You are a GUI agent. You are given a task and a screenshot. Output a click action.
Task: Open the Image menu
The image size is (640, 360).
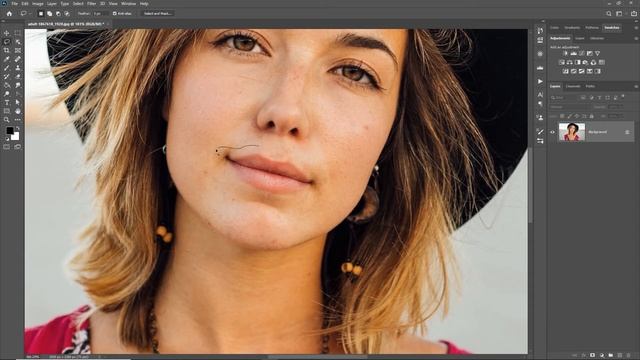point(38,4)
